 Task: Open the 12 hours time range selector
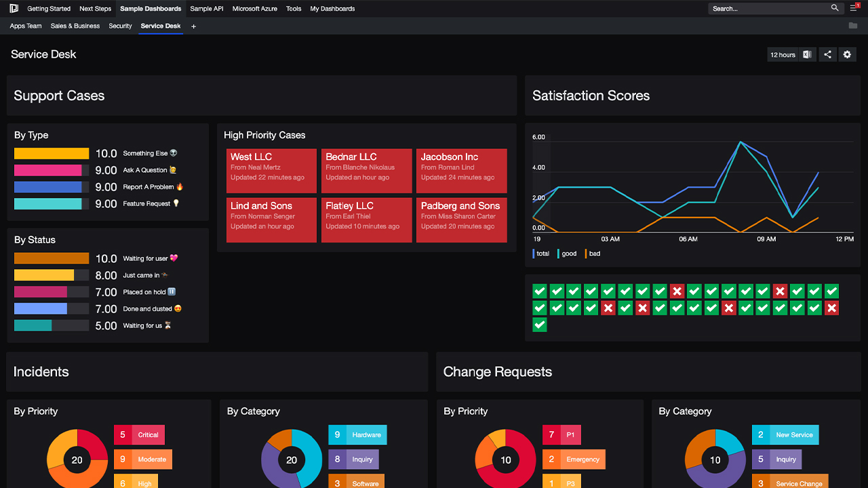[782, 54]
